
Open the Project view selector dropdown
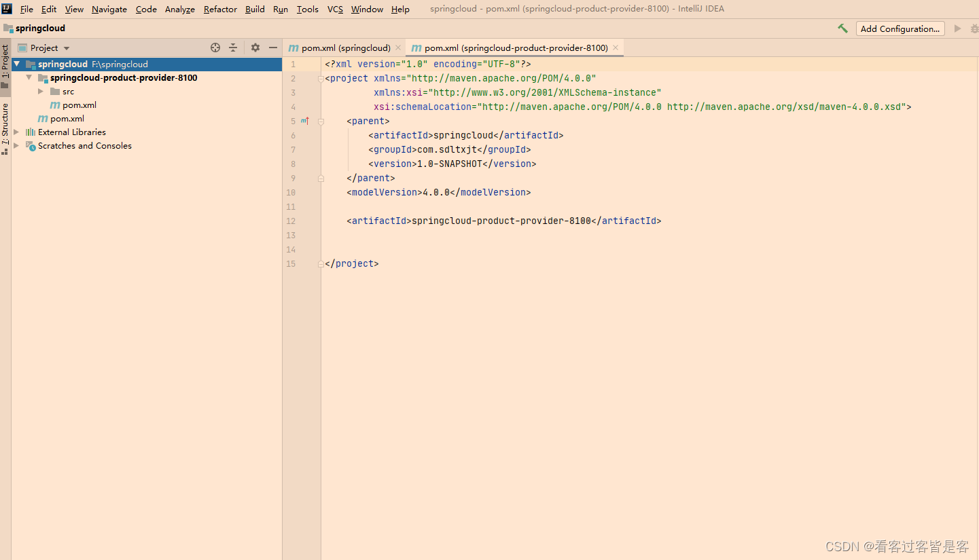(x=67, y=48)
